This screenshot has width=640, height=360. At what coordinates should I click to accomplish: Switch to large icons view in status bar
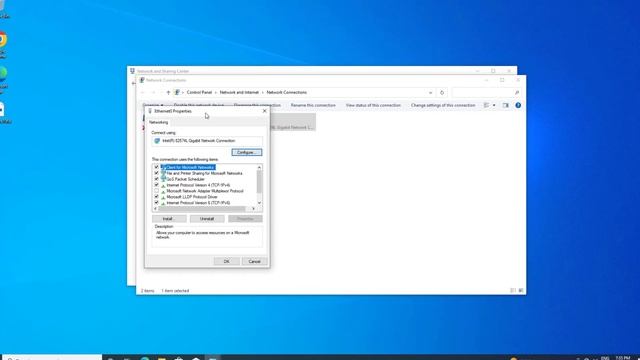tap(521, 291)
